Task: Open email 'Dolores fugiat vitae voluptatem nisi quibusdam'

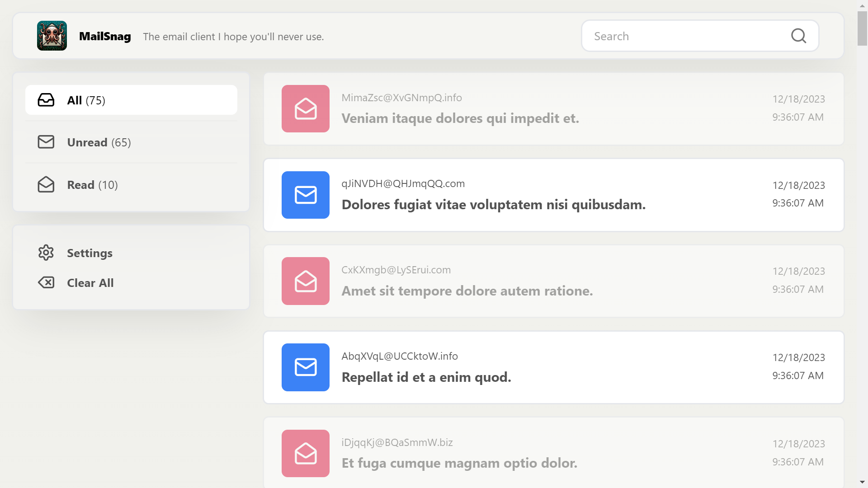Action: pos(493,205)
